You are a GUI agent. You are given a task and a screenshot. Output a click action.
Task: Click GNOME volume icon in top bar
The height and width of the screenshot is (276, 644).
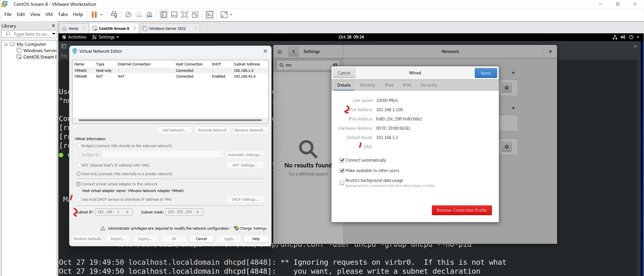pyautogui.click(x=623, y=37)
